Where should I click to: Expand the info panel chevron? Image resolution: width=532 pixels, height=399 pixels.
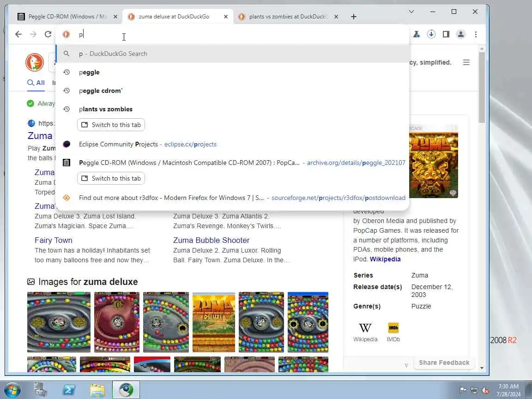tap(406, 365)
